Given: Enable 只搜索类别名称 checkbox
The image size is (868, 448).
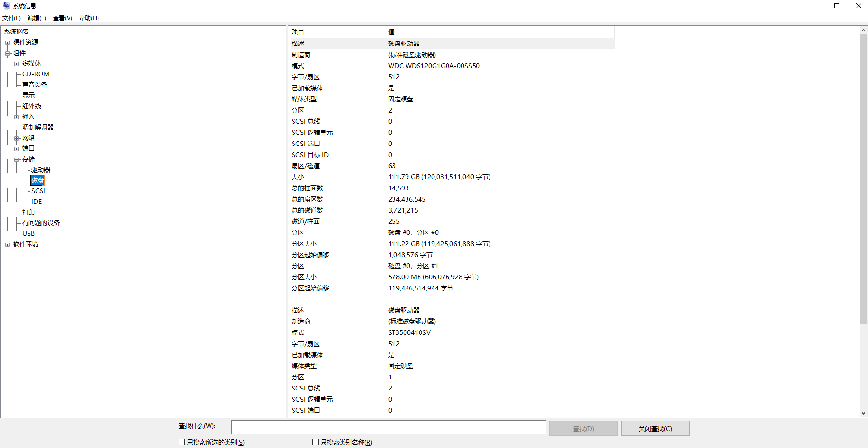Looking at the screenshot, I should click(315, 441).
